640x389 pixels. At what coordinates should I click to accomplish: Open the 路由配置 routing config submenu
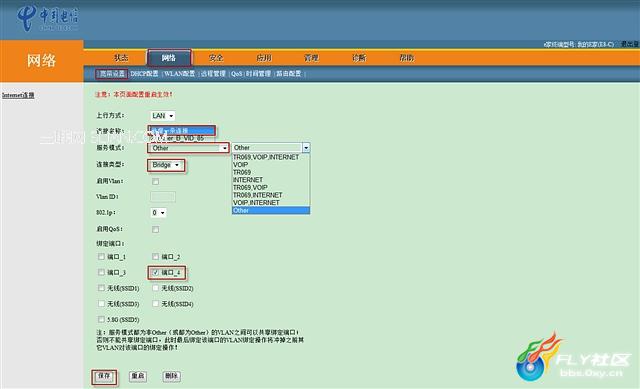[289, 74]
